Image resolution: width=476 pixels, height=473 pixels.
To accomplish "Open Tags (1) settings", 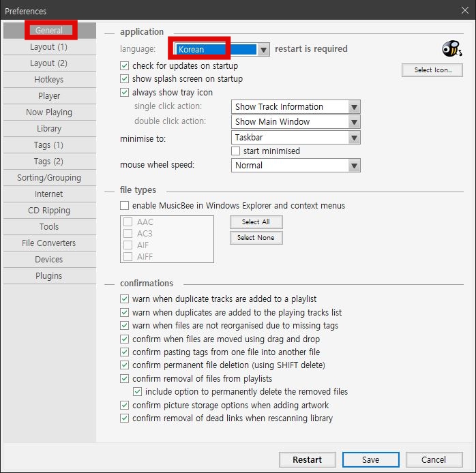I will coord(50,145).
